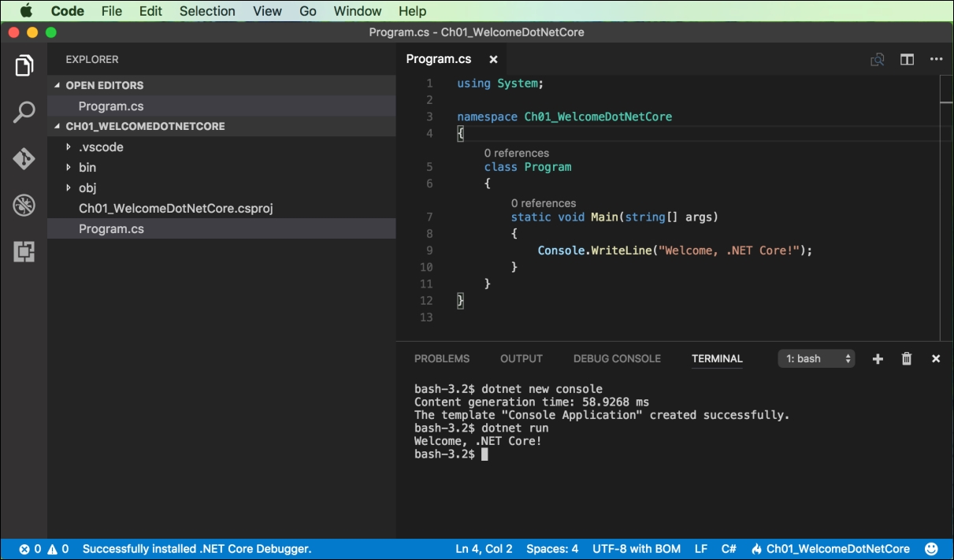This screenshot has width=954, height=560.
Task: Open the View menu
Action: [x=268, y=11]
